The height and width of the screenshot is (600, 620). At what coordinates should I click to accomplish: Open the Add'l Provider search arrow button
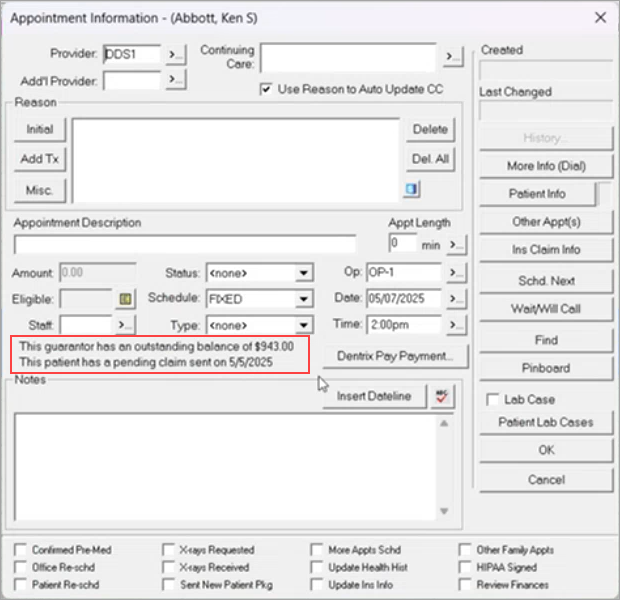tap(176, 79)
